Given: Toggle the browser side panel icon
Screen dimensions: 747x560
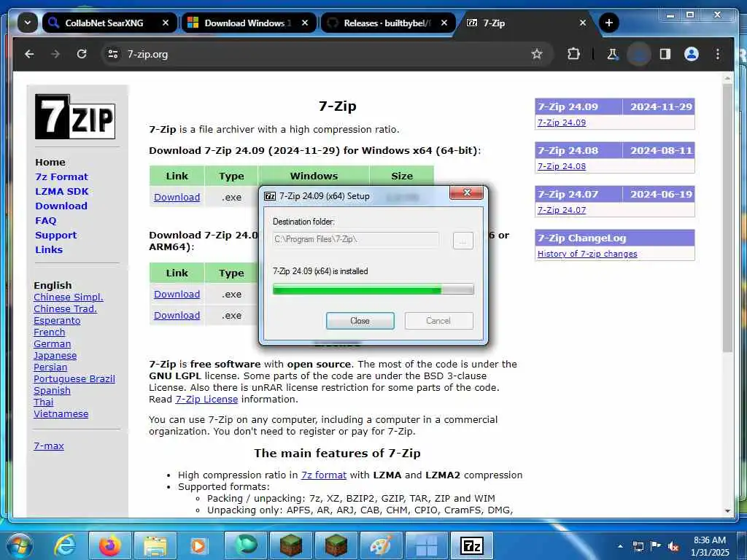Looking at the screenshot, I should (x=665, y=54).
